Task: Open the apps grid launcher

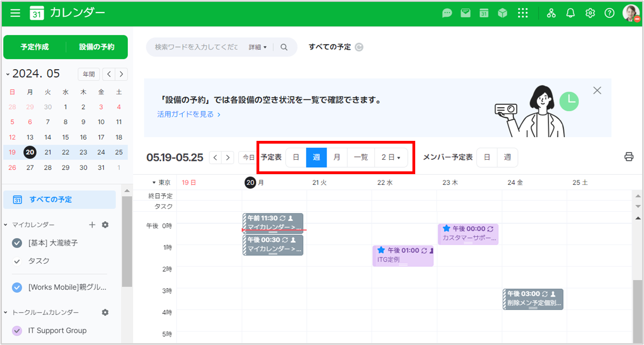Action: (x=522, y=13)
